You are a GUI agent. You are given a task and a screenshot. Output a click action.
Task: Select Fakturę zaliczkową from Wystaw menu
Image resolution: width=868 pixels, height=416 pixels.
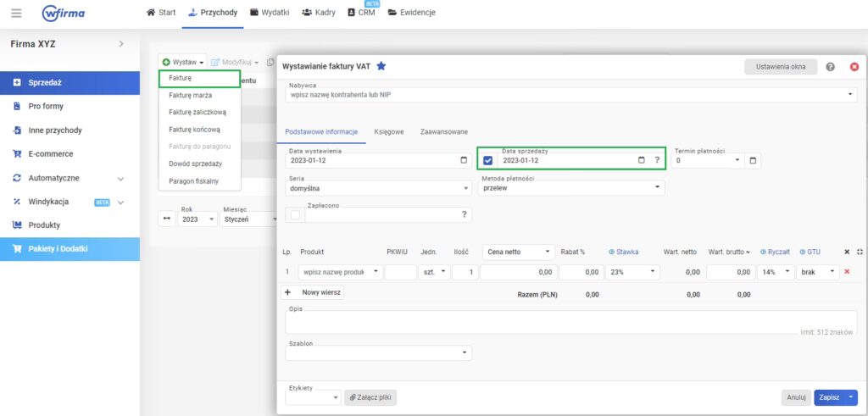tap(197, 111)
